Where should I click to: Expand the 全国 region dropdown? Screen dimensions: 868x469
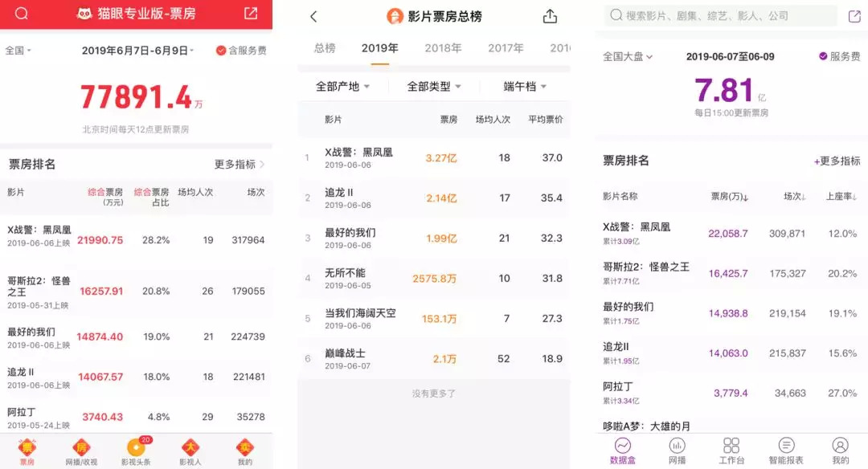(18, 51)
